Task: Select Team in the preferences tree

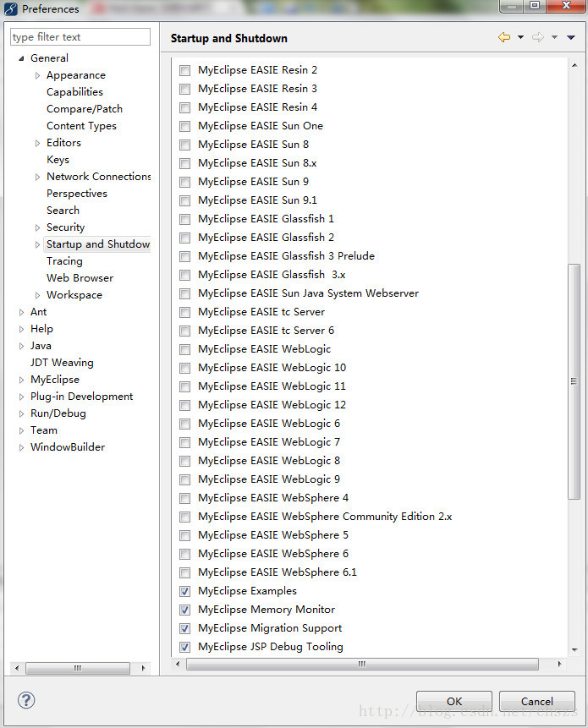Action: tap(44, 430)
